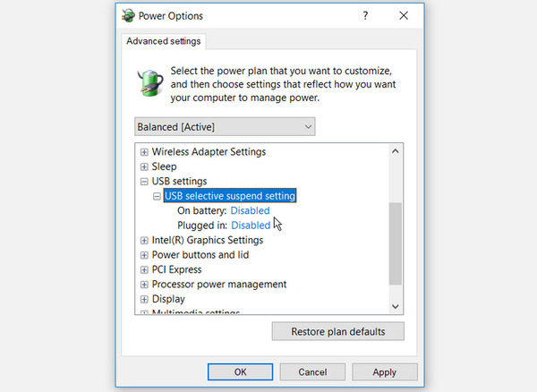Close the Power Options dialog
537x392 pixels.
(404, 15)
